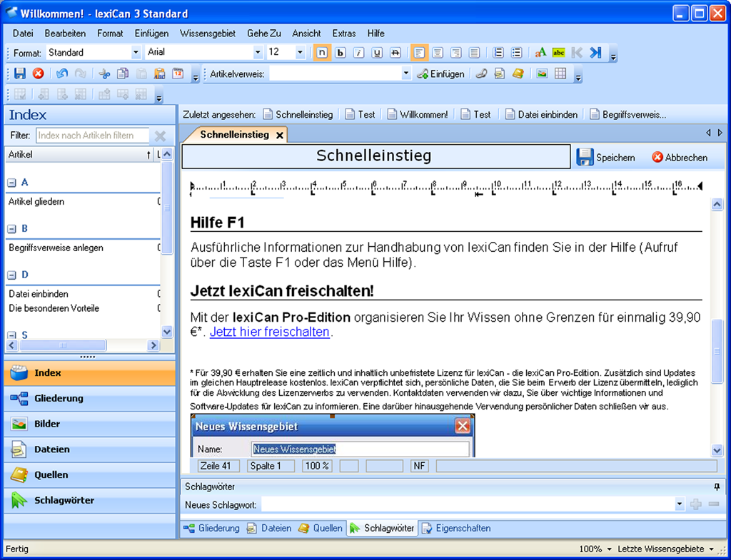
Task: Follow the Jetzt hier freischalten link
Action: pyautogui.click(x=269, y=332)
